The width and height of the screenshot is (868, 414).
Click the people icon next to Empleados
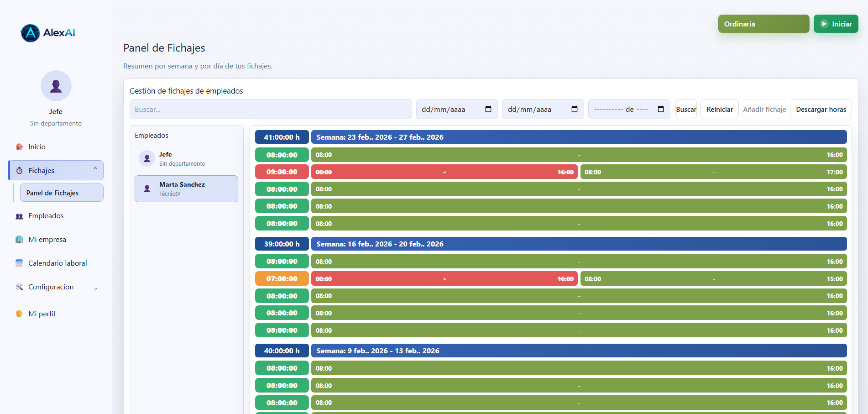(19, 216)
